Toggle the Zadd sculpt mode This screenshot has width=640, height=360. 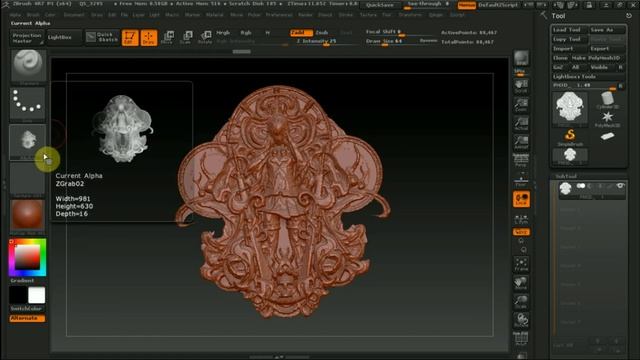[x=301, y=33]
